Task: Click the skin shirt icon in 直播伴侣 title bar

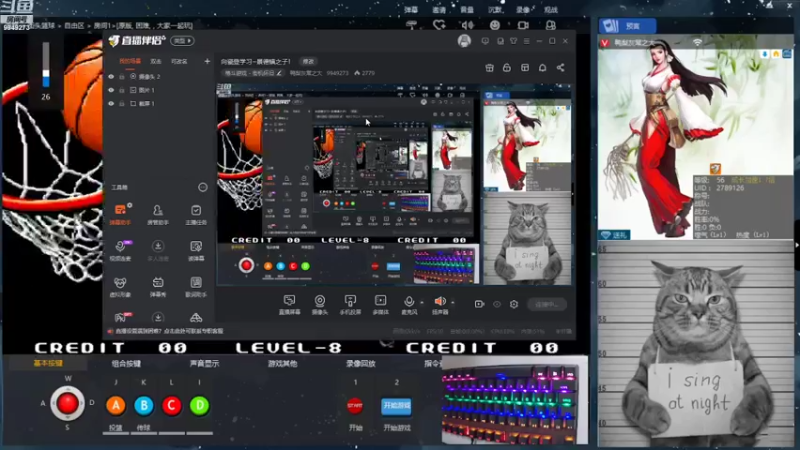Action: (514, 41)
